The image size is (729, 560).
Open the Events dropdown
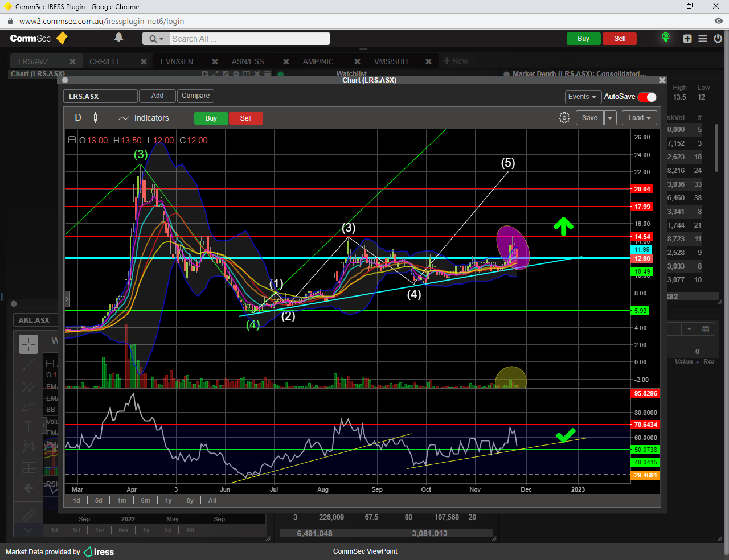click(x=582, y=97)
